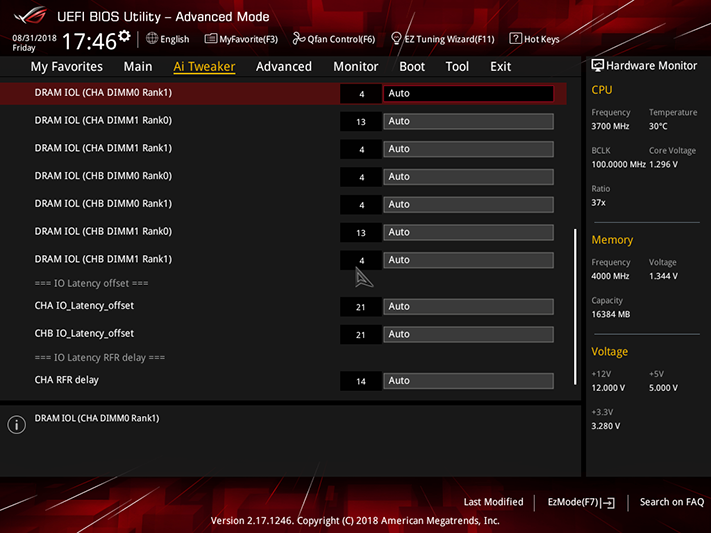This screenshot has height=533, width=711.
Task: Click memory capacity value 16384 MB
Action: [611, 314]
